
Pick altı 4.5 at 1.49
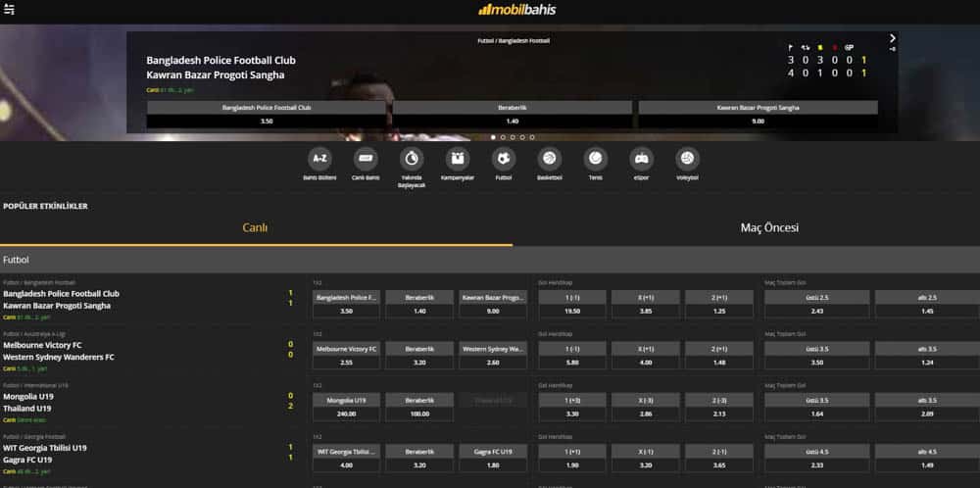(927, 458)
